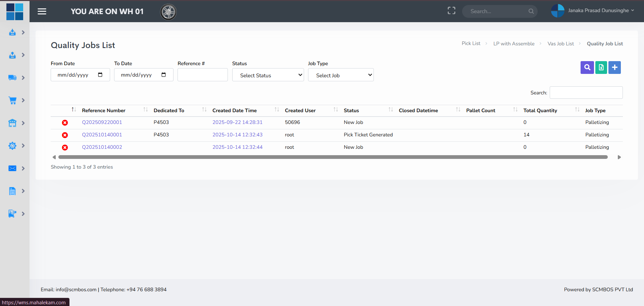Delete job Q202509220001 using red X

[x=65, y=123]
